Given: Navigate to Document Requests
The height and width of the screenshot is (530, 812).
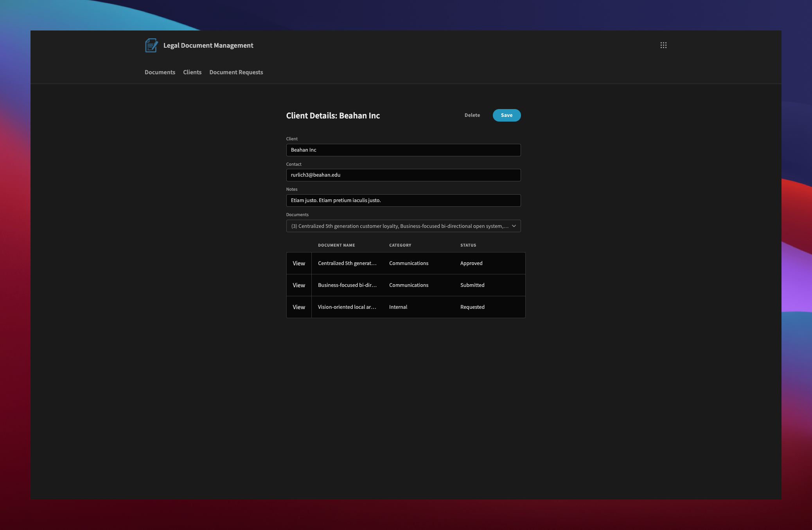Looking at the screenshot, I should tap(236, 72).
